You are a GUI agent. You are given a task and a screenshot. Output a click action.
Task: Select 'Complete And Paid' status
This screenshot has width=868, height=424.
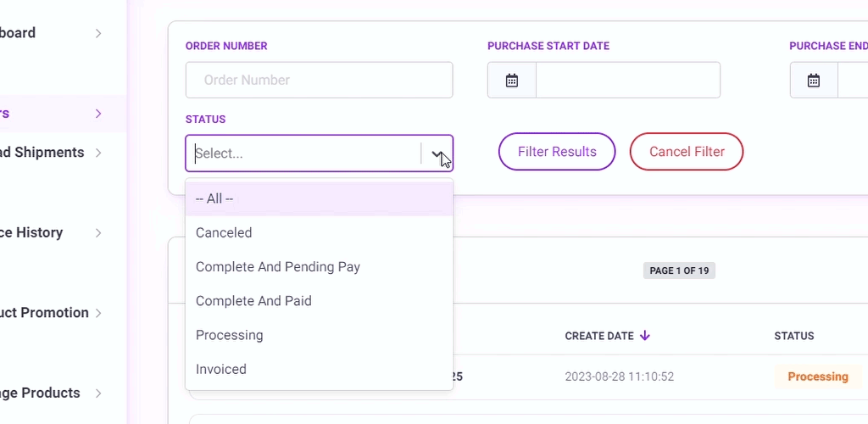pyautogui.click(x=320, y=301)
